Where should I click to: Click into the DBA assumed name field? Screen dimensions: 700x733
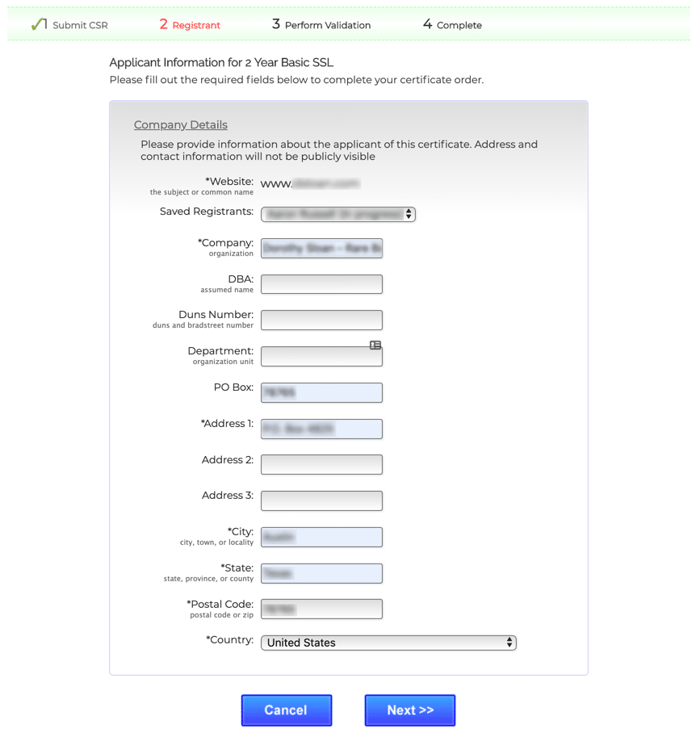pyautogui.click(x=321, y=284)
